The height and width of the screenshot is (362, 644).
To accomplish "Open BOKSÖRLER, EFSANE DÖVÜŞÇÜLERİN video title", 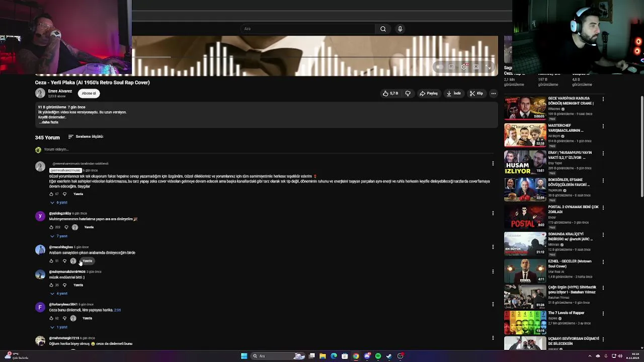I will coord(569,182).
